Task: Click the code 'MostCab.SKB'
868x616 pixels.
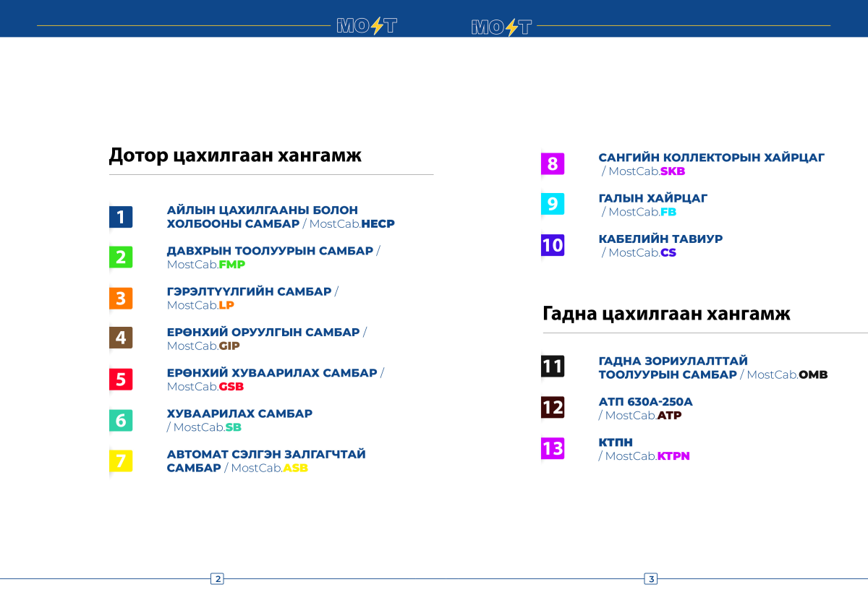Action: [647, 171]
